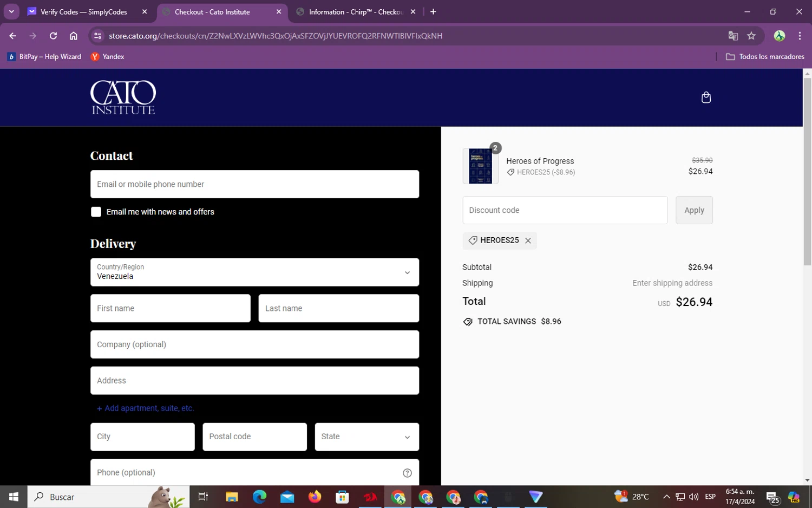Open the Country/Region dropdown
The height and width of the screenshot is (508, 812).
click(x=254, y=272)
